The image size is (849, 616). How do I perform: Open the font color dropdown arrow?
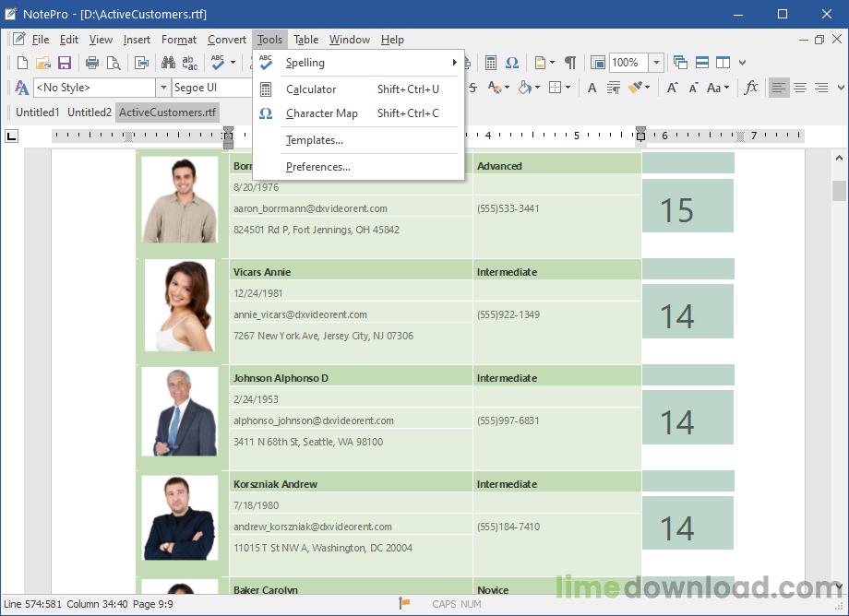507,88
